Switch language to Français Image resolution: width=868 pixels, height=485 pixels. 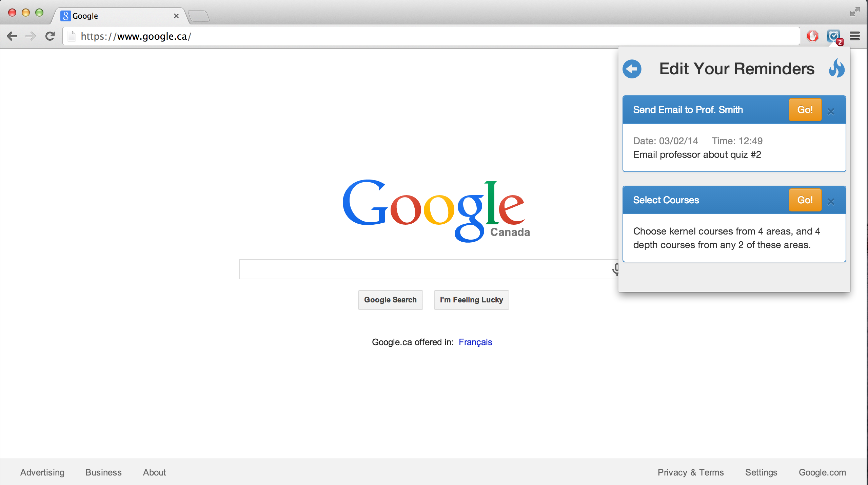point(475,342)
